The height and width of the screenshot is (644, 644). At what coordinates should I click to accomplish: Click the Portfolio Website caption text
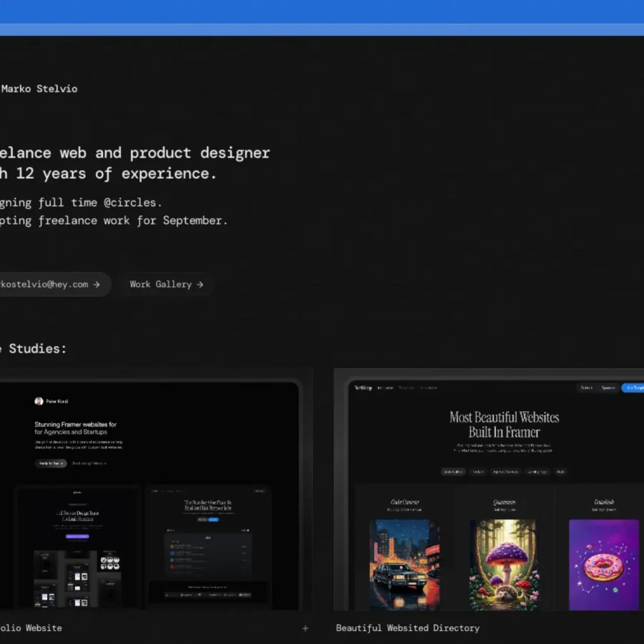click(x=32, y=628)
